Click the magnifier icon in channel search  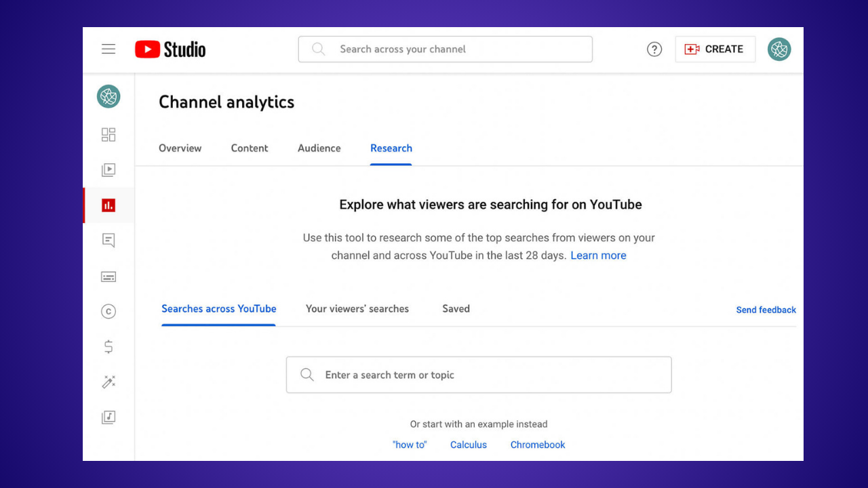(318, 49)
